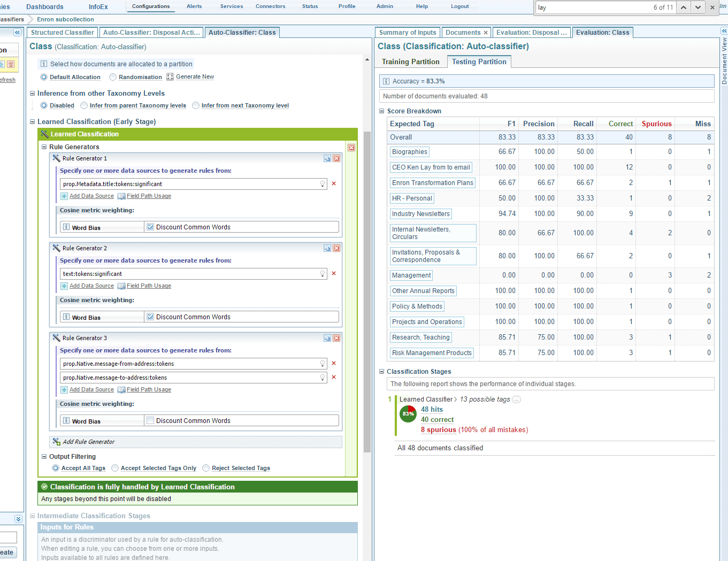This screenshot has width=728, height=561.
Task: Select Infer from parent Taxonomy levels
Action: click(84, 105)
